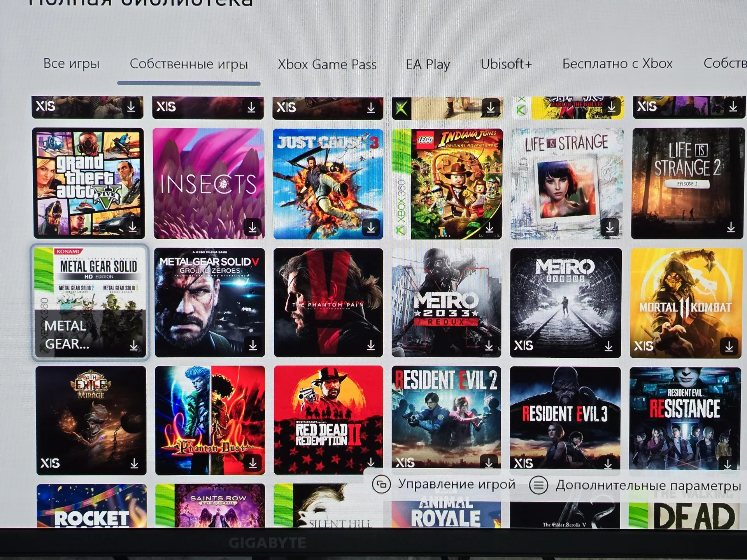Image resolution: width=747 pixels, height=560 pixels.
Task: Click download icon on Metro Exodus
Action: (609, 346)
